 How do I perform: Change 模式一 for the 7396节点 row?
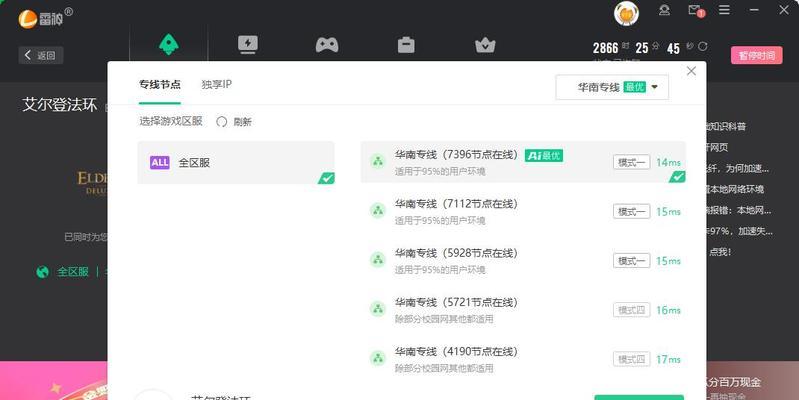pos(631,163)
